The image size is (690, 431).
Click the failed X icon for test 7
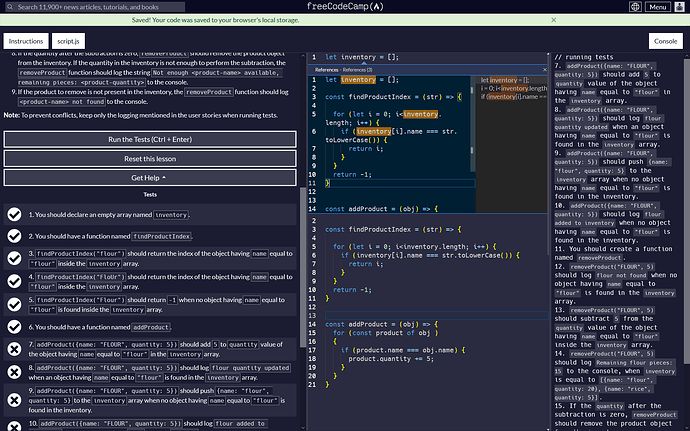pyautogui.click(x=14, y=349)
